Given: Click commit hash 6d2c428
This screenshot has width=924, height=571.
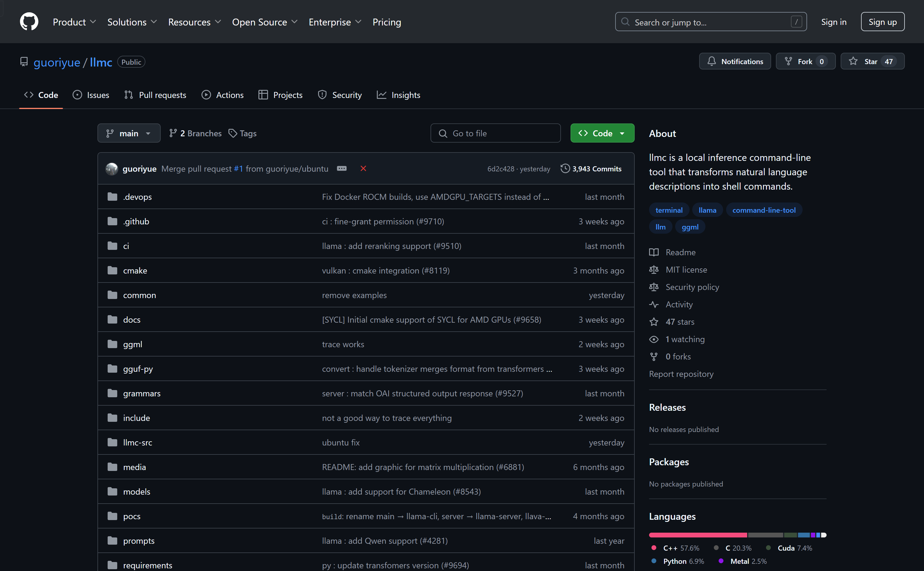Looking at the screenshot, I should click(x=500, y=169).
